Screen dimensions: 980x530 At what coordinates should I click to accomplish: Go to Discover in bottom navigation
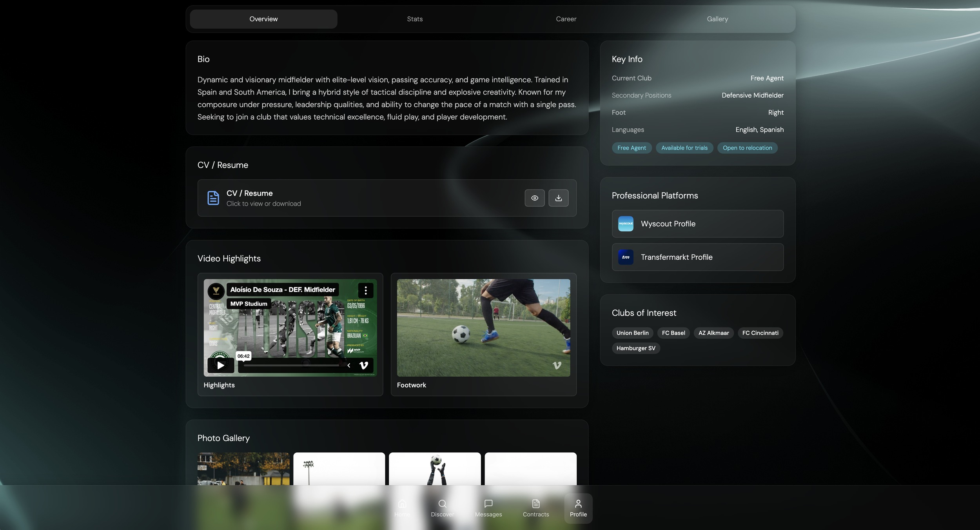tap(442, 508)
